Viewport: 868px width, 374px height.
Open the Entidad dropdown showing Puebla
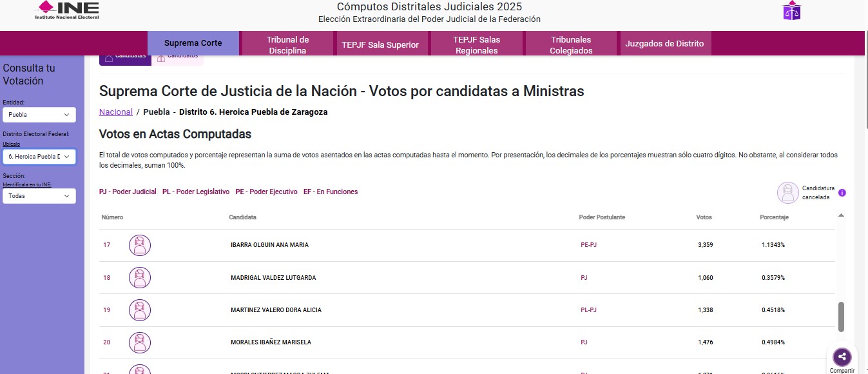[x=39, y=115]
